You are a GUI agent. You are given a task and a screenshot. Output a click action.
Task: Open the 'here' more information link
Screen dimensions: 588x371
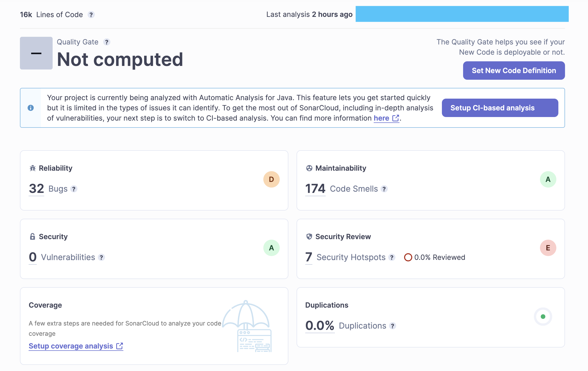381,118
